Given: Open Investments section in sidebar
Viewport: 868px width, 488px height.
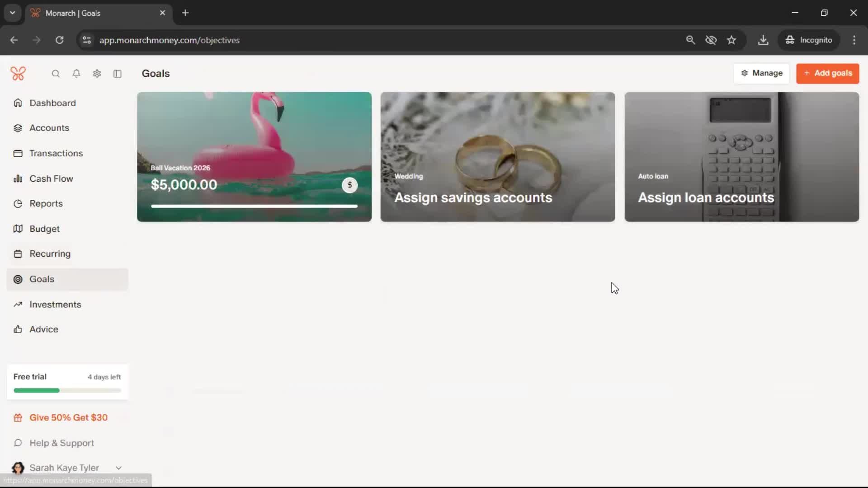Looking at the screenshot, I should [55, 305].
